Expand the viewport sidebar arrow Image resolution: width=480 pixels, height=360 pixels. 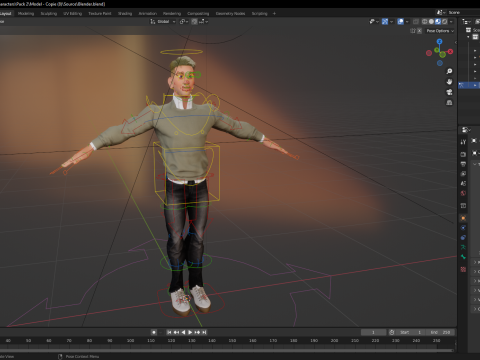(456, 42)
